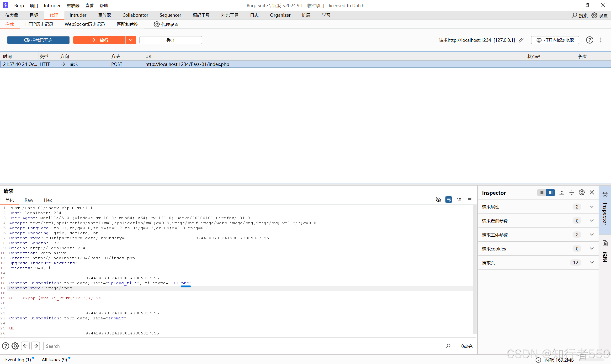Expand the 请求头 section in Inspector
This screenshot has height=364, width=611.
pyautogui.click(x=592, y=263)
